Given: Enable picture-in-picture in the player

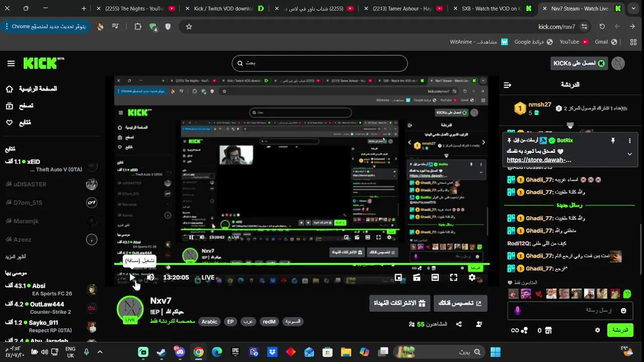Looking at the screenshot, I should coord(398,278).
